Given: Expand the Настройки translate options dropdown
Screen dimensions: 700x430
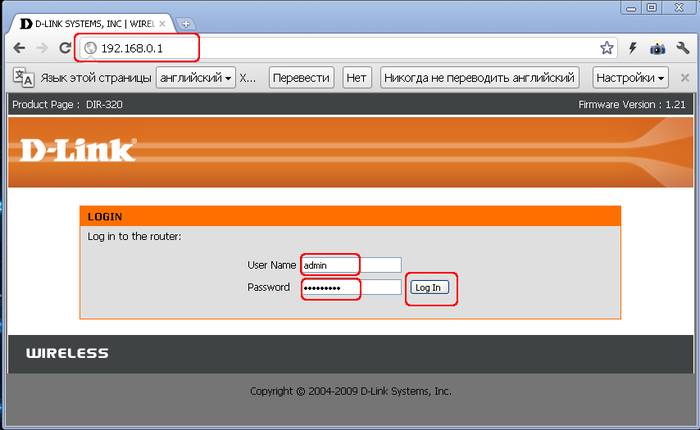Looking at the screenshot, I should pos(630,77).
